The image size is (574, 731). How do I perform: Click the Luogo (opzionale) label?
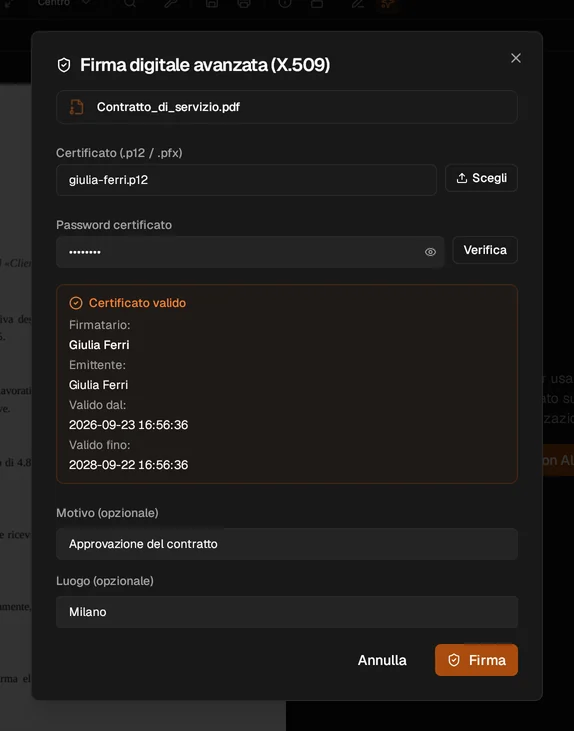pos(105,581)
